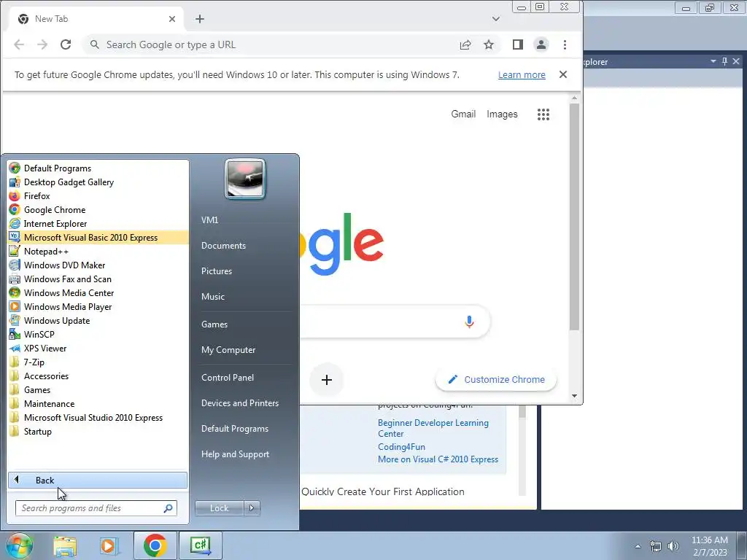
Task: Click Chrome's forward navigation arrow
Action: (42, 44)
